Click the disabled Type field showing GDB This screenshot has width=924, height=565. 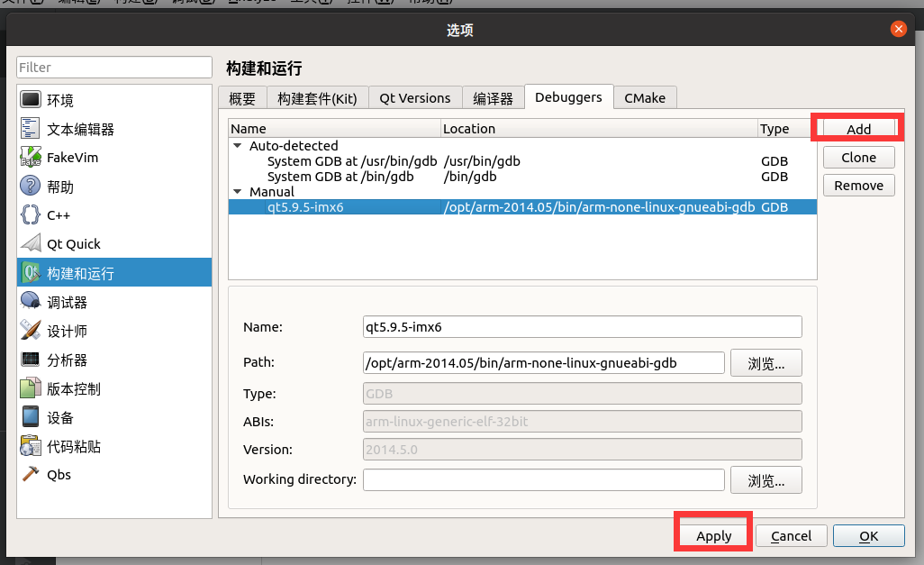coord(582,394)
